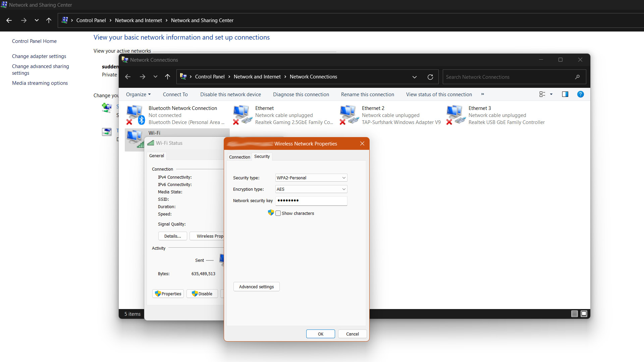Click refresh button in Network Connections address bar
644x362 pixels.
pyautogui.click(x=430, y=77)
